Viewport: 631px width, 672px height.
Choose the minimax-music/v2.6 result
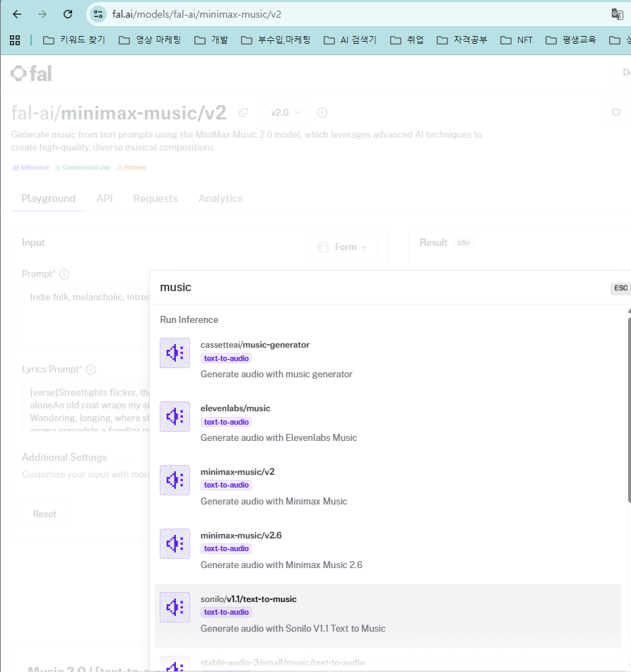pyautogui.click(x=387, y=550)
